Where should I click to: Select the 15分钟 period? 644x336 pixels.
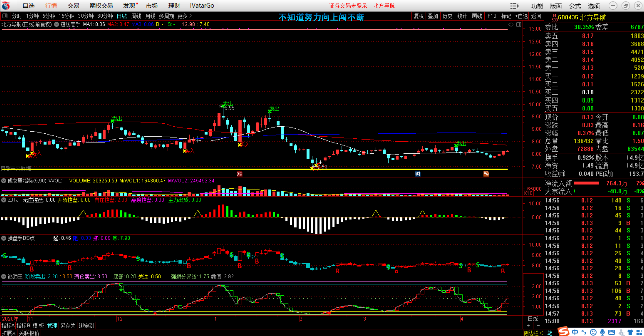[x=66, y=16]
